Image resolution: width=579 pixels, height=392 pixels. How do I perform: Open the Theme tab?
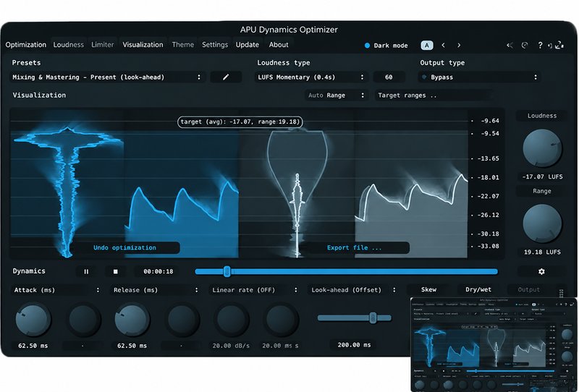(183, 45)
